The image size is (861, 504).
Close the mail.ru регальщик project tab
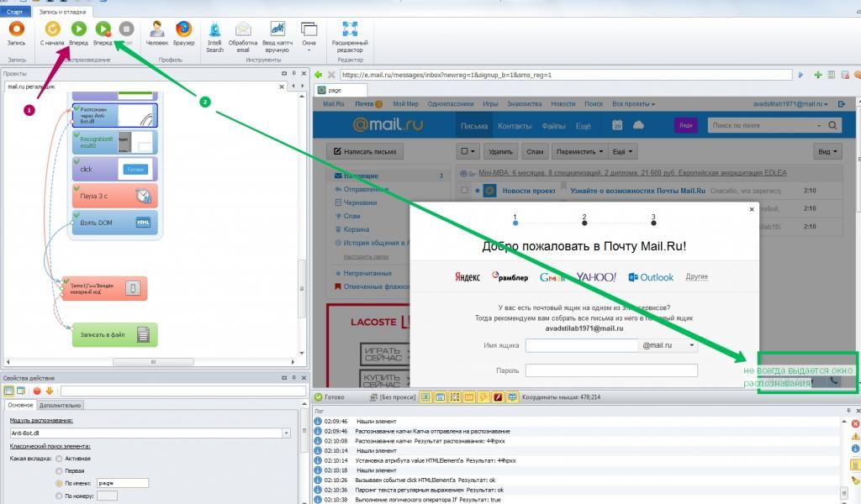click(282, 87)
